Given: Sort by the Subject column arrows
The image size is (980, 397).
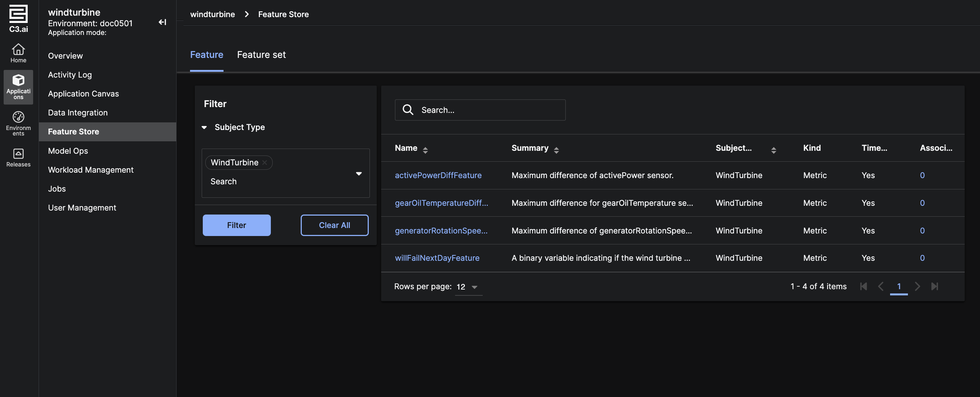Looking at the screenshot, I should 774,150.
